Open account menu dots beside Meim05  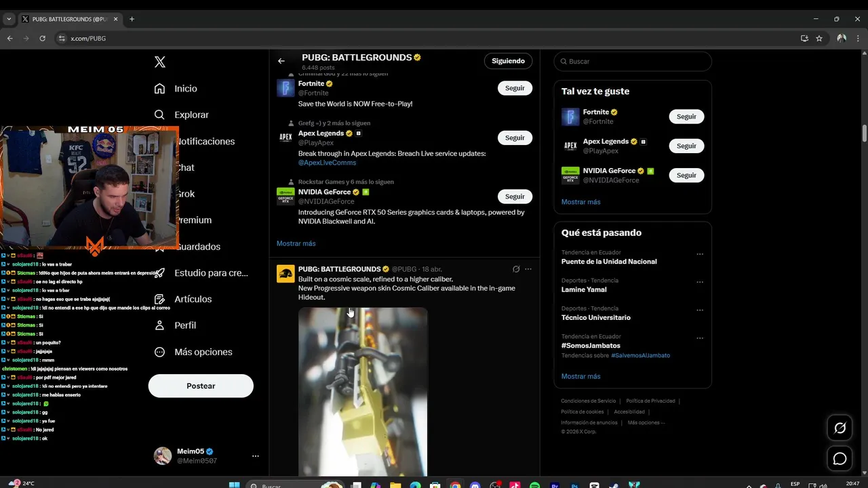pyautogui.click(x=256, y=456)
